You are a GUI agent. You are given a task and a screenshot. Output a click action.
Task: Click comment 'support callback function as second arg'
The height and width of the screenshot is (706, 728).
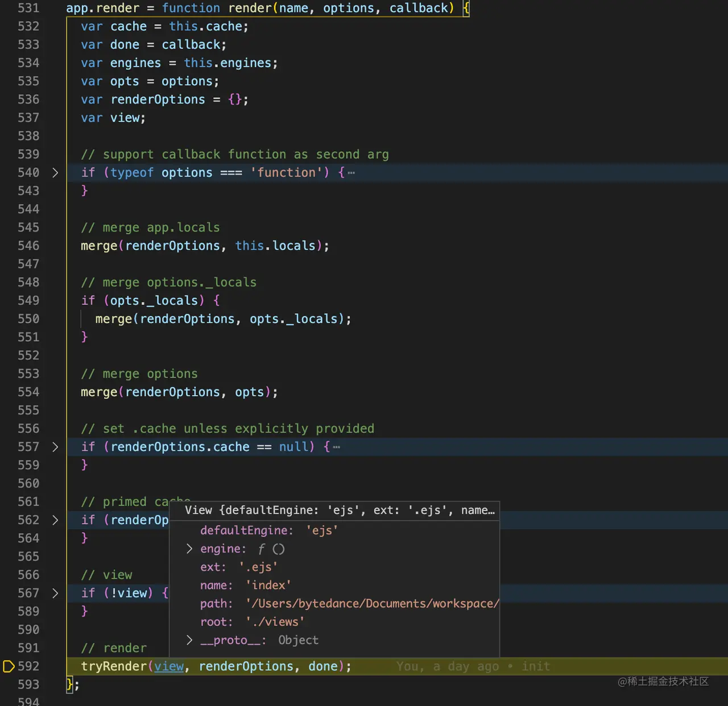235,155
